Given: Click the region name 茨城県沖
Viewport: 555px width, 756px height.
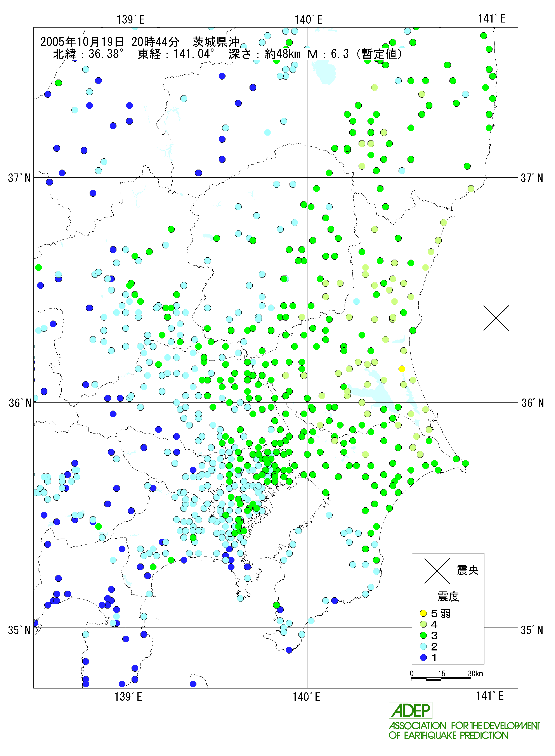Looking at the screenshot, I should [216, 42].
